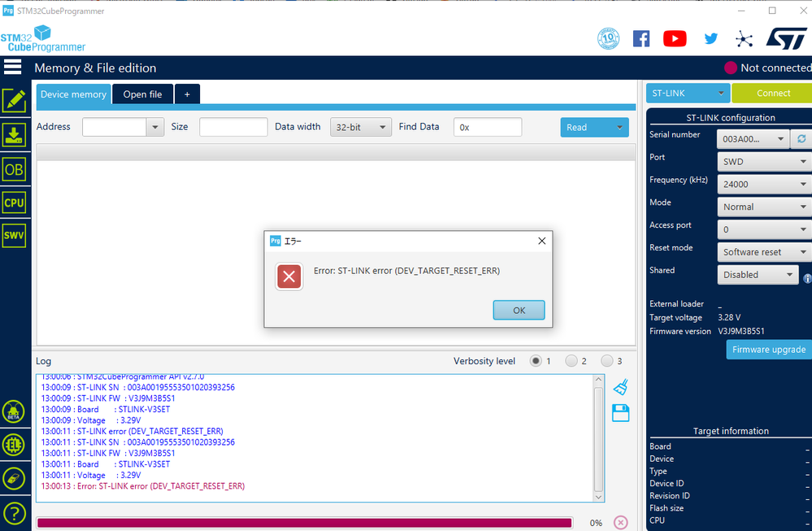Image resolution: width=812 pixels, height=531 pixels.
Task: Cancel operation with progress bar X icon
Action: pos(620,522)
